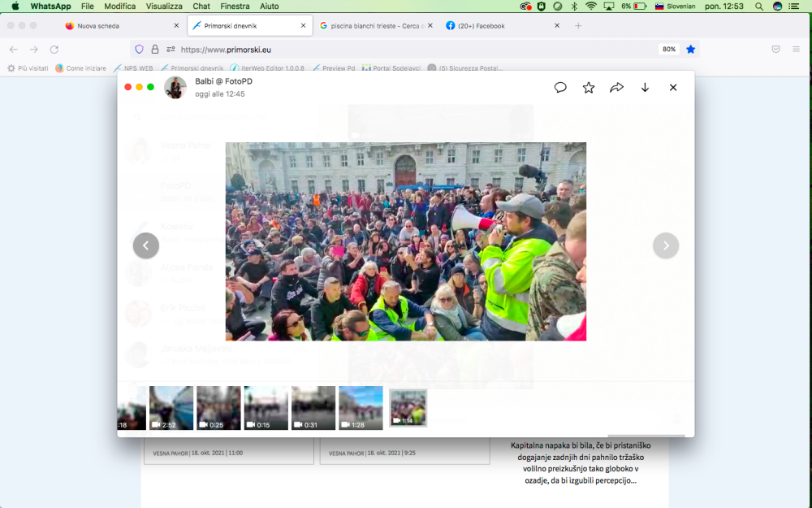Select the 0:25 video thumbnail
The height and width of the screenshot is (508, 812).
(x=218, y=408)
